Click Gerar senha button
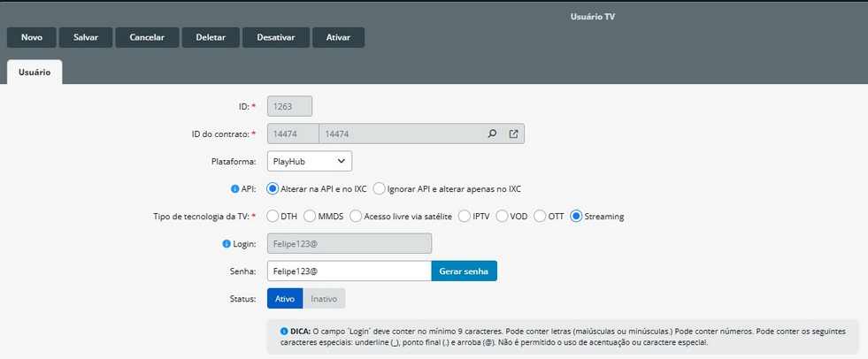This screenshot has width=868, height=359. pyautogui.click(x=464, y=271)
